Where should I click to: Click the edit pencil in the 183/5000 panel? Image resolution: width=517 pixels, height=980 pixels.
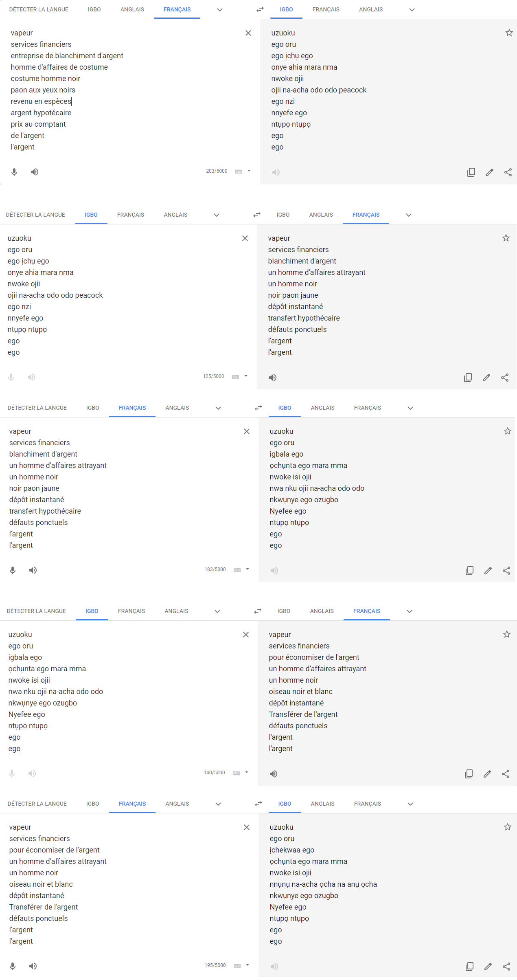(488, 571)
